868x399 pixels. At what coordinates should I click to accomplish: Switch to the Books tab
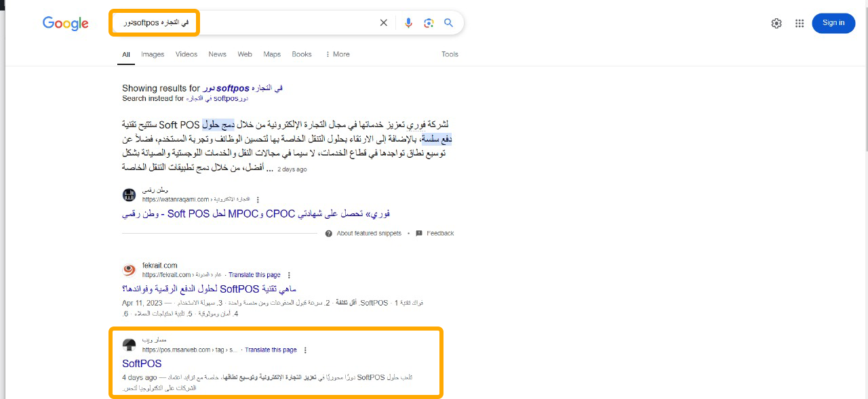(302, 54)
